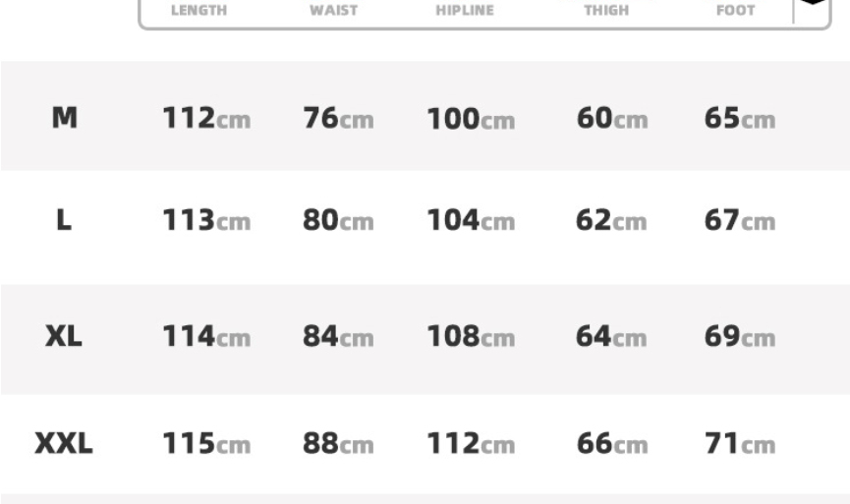Screen dimensions: 850x504
Task: Click the 115cm length value
Action: click(206, 444)
